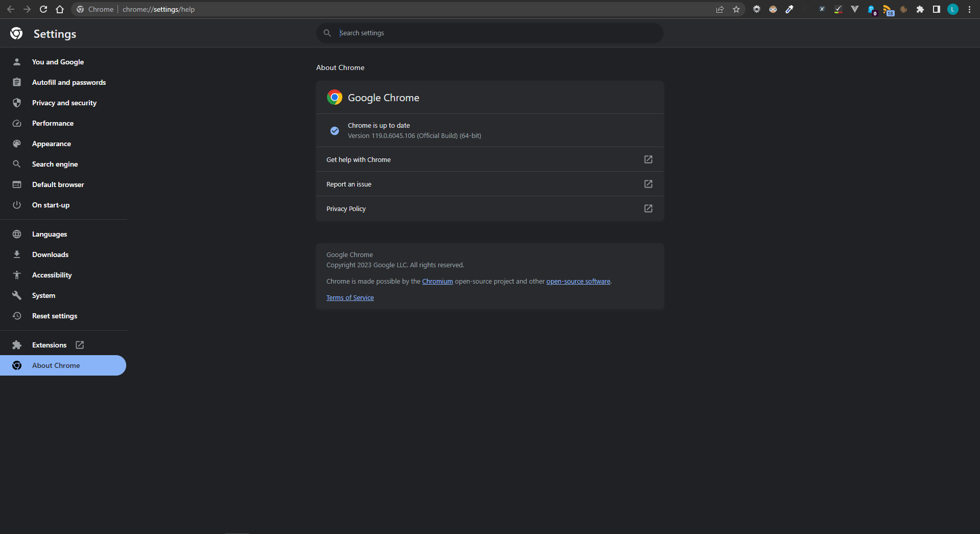This screenshot has height=534, width=980.
Task: Open the side panel icon
Action: [936, 9]
